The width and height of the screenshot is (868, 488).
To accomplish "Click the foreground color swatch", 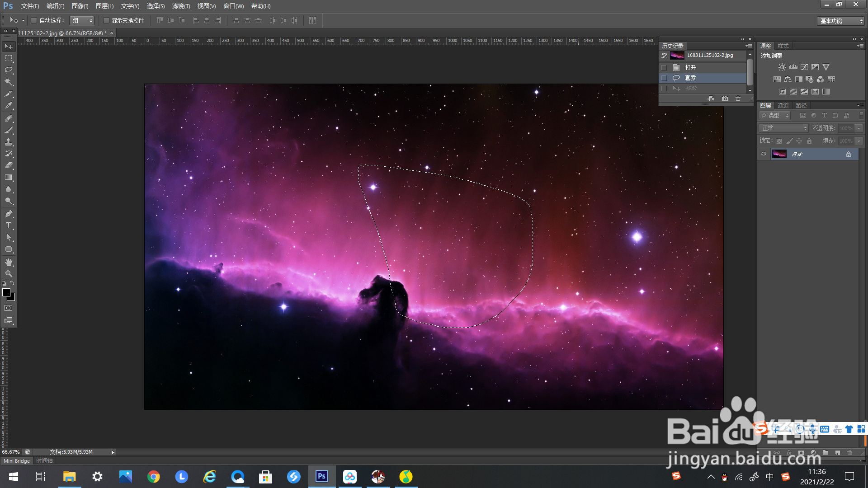I will click(6, 293).
